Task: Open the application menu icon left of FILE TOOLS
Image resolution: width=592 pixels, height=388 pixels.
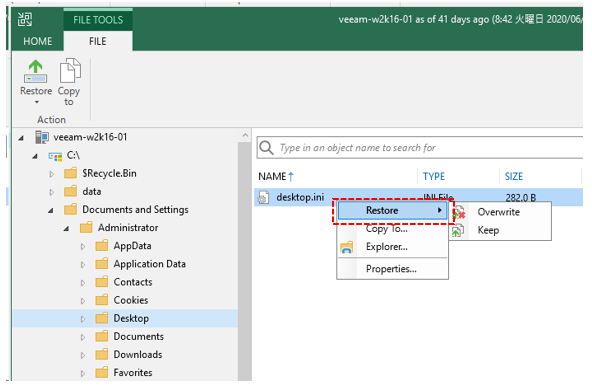Action: 25,20
